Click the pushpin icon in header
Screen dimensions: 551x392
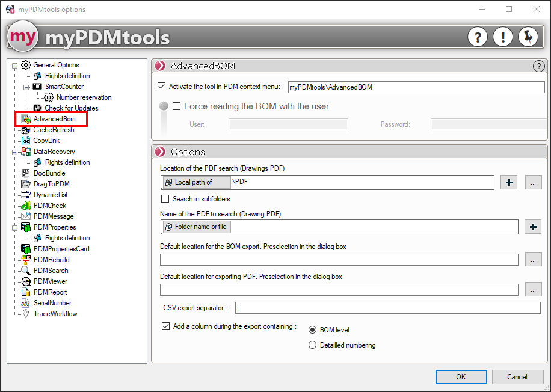(528, 37)
